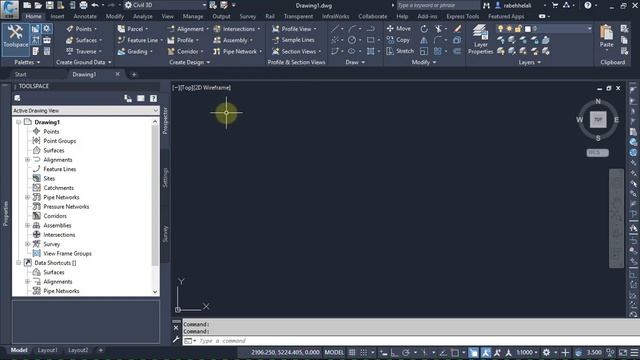
Task: Expand the Create Design panel dropdown
Action: coord(189,62)
